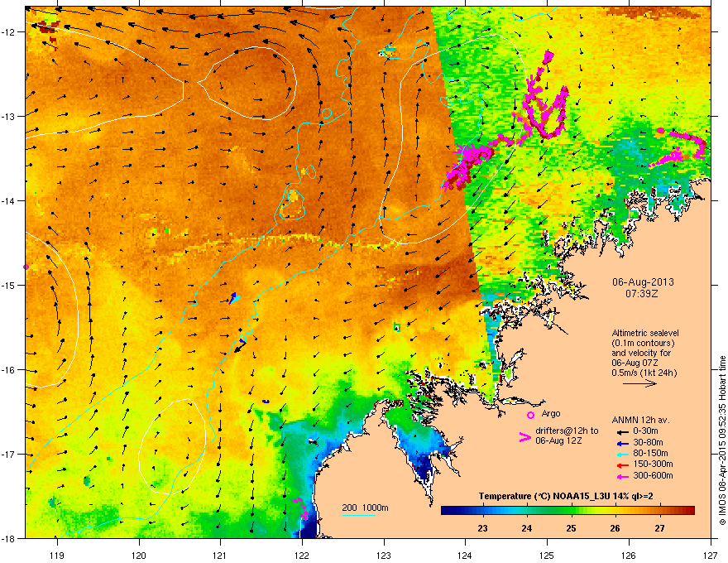
Task: Click the latitude axis label -15
Action: (x=9, y=285)
